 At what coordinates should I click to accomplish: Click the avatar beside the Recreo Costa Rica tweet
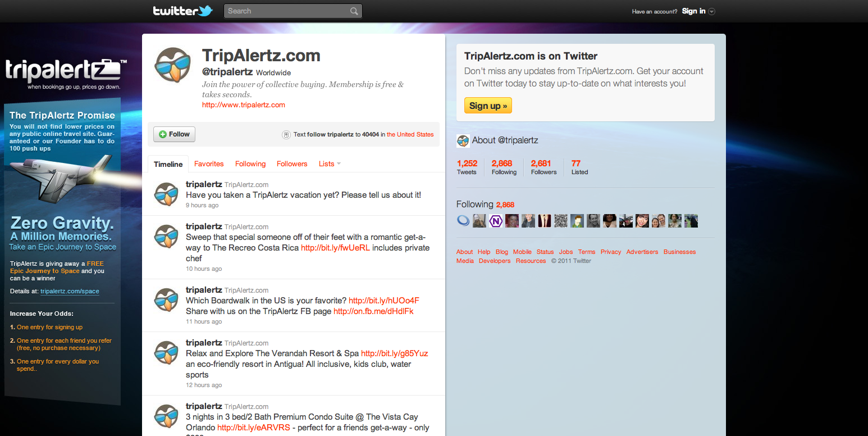pos(167,237)
